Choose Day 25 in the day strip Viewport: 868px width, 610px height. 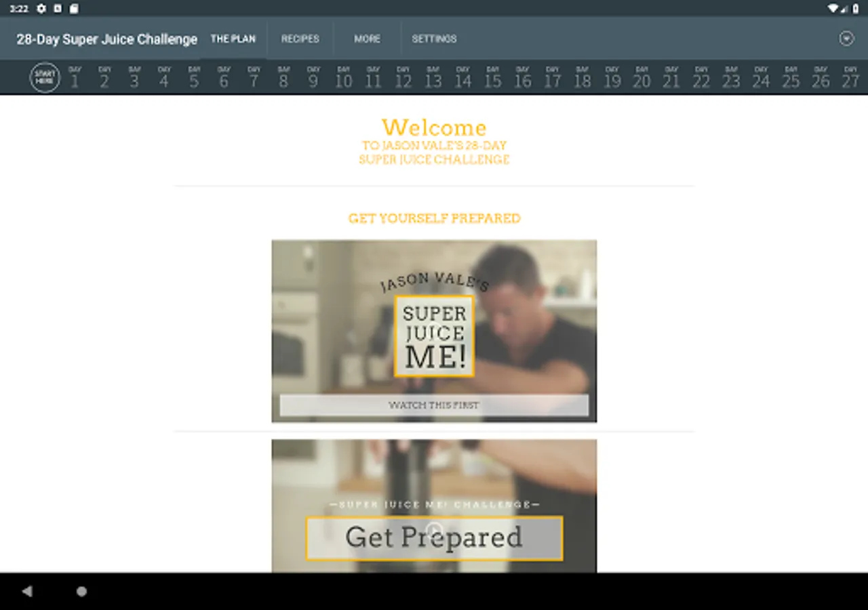(x=791, y=77)
